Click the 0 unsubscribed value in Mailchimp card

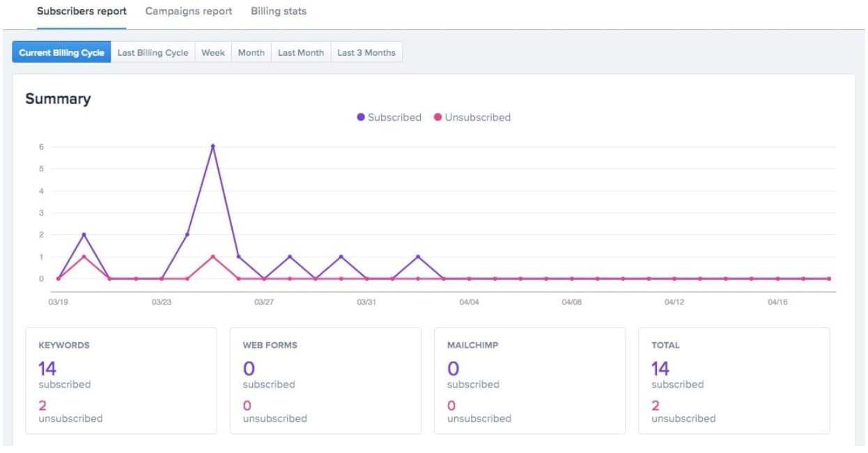click(451, 406)
